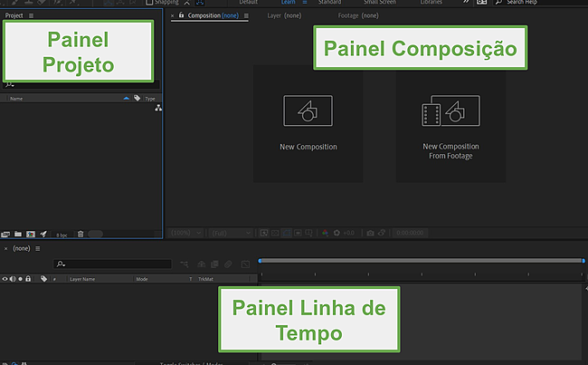Click the time navigator end handle
Image resolution: width=588 pixels, height=365 pixels.
pos(583,261)
